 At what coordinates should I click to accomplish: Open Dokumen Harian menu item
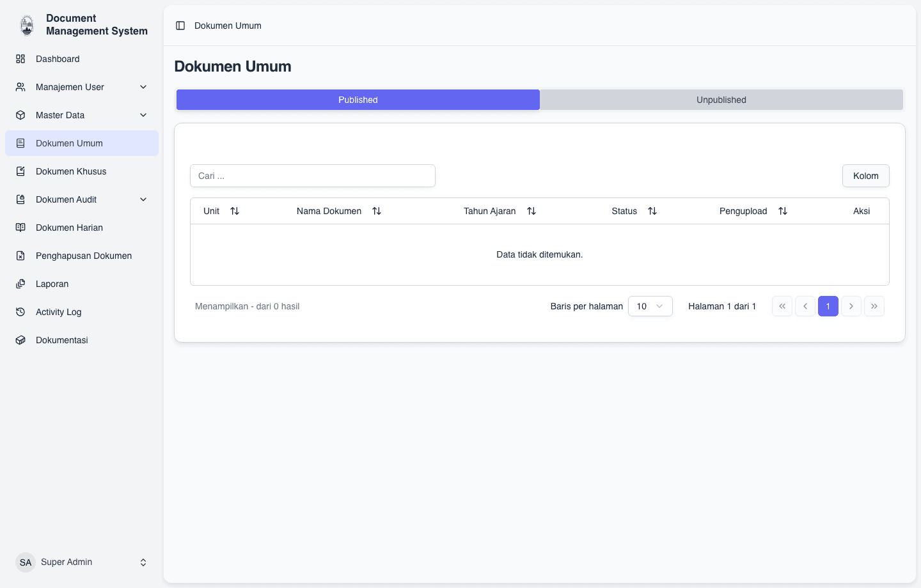[x=82, y=228]
